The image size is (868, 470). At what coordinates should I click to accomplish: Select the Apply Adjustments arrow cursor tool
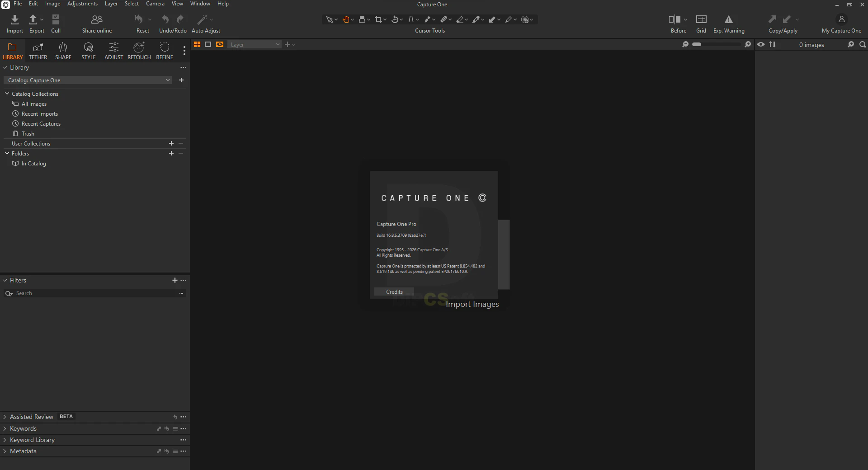(492, 19)
